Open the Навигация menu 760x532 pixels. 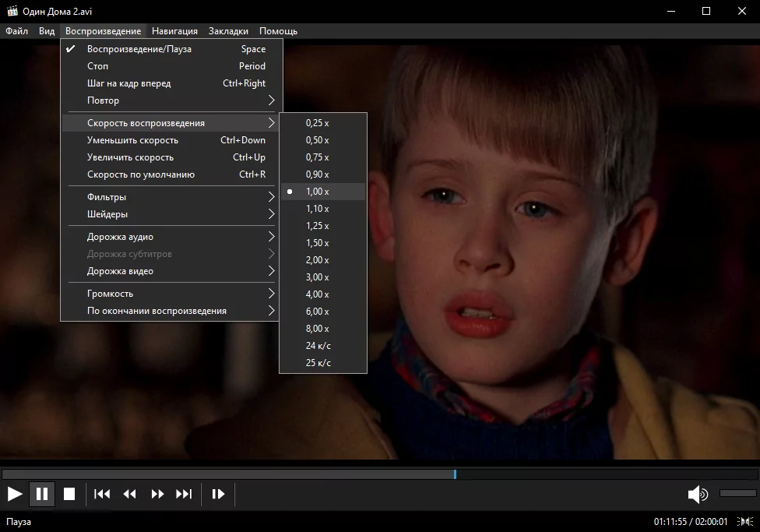pos(174,31)
